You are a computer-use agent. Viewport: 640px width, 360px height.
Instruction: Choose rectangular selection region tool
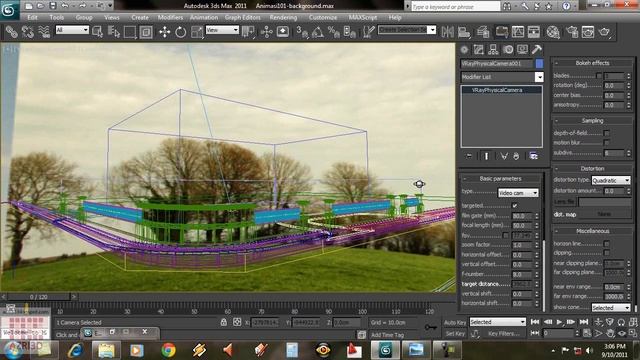click(x=130, y=32)
